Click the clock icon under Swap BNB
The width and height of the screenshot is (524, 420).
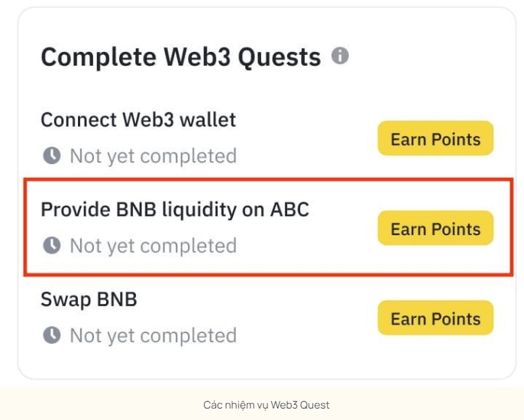51,335
